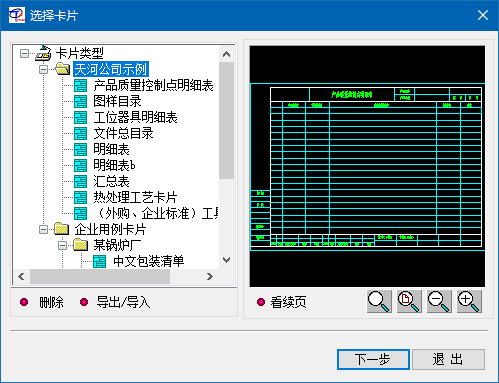Click card icon beside 图样目录
Viewport: 499px width, 383px height.
80,101
